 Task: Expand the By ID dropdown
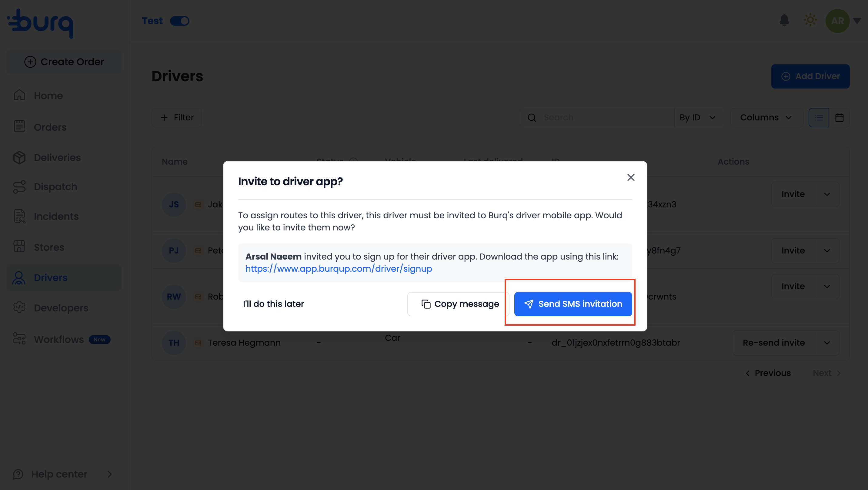click(697, 117)
